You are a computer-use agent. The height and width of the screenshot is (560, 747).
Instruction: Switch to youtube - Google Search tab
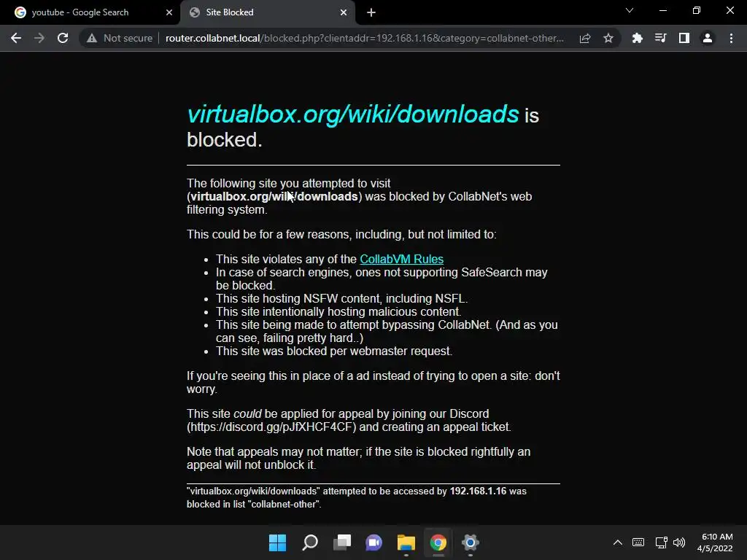click(90, 12)
